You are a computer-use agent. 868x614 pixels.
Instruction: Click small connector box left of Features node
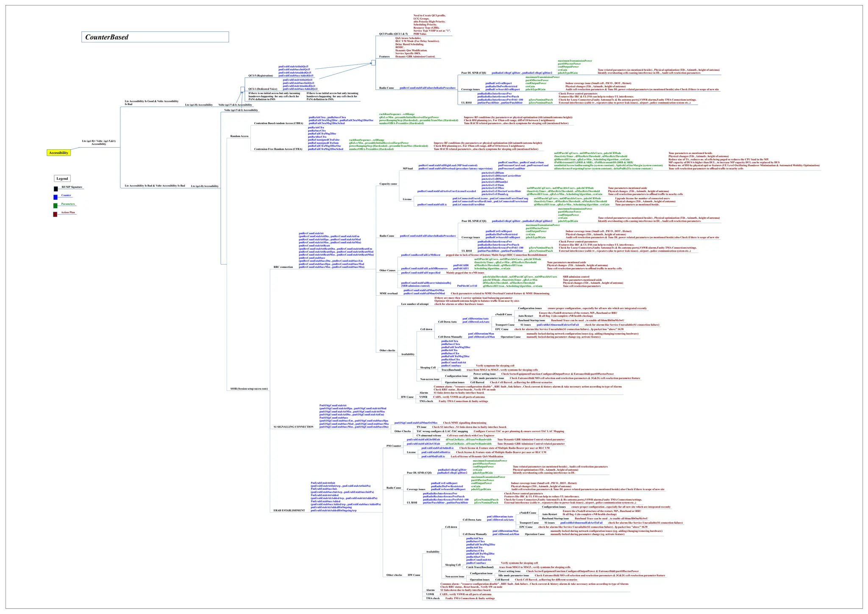click(x=373, y=63)
